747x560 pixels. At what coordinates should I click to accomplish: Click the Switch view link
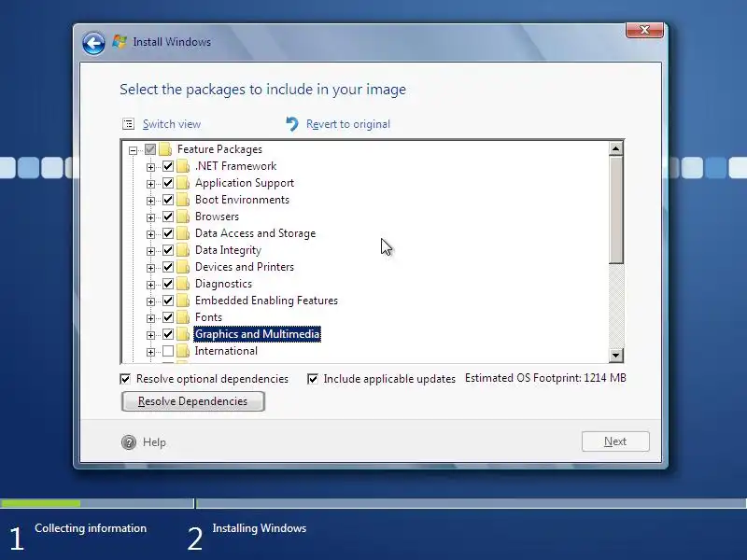click(172, 124)
